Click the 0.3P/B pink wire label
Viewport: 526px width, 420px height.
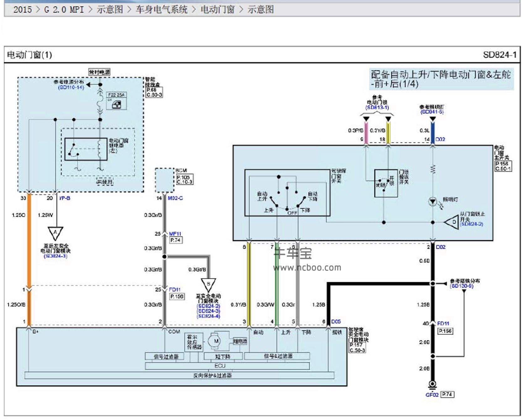point(355,130)
